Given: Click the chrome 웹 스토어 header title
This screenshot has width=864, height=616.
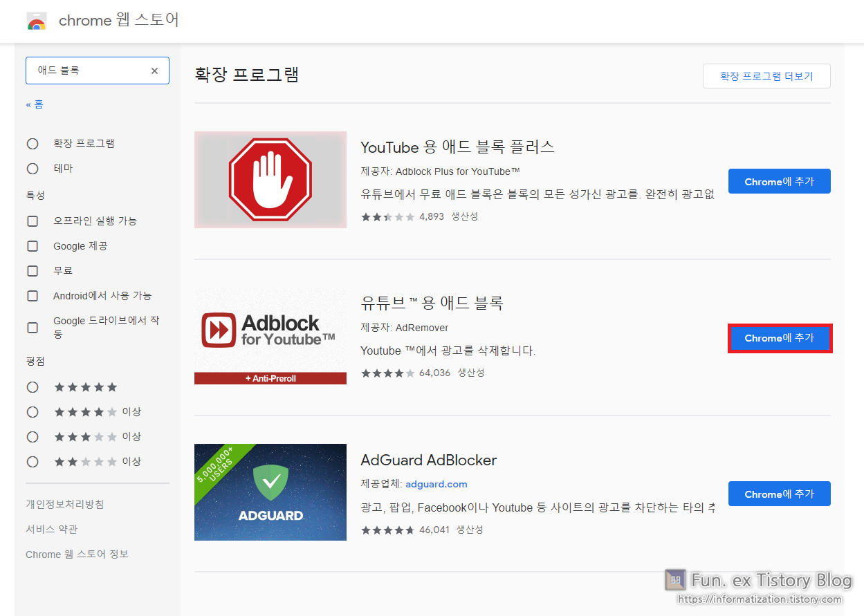Looking at the screenshot, I should [119, 21].
